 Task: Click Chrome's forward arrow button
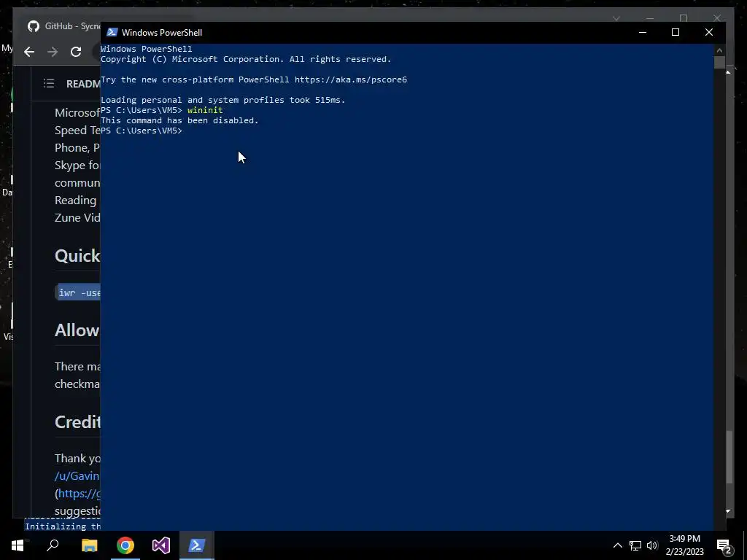point(53,52)
